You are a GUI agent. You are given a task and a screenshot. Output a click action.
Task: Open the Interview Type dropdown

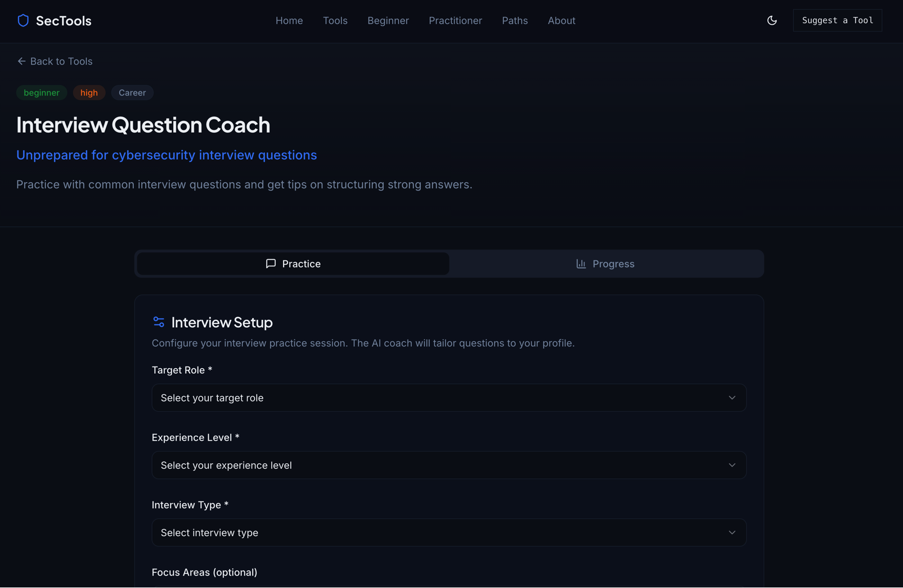click(448, 532)
